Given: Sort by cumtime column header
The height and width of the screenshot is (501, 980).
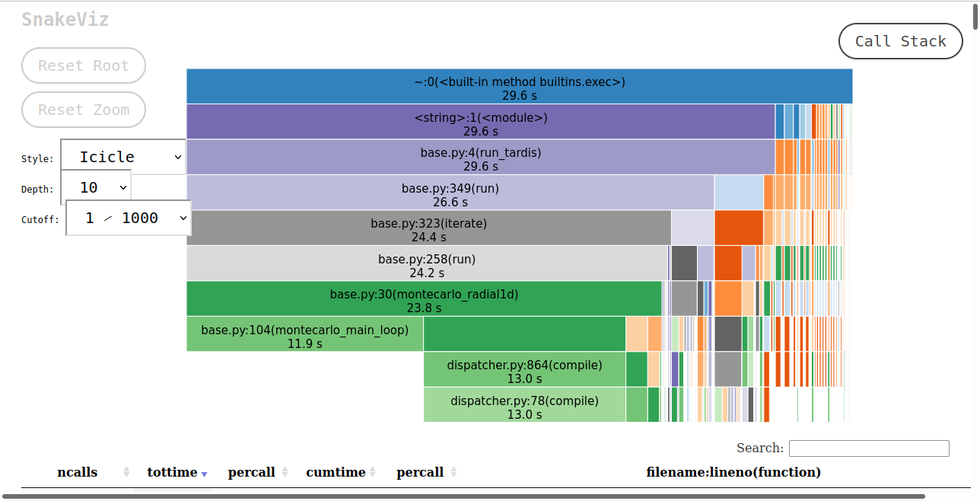Looking at the screenshot, I should tap(336, 472).
